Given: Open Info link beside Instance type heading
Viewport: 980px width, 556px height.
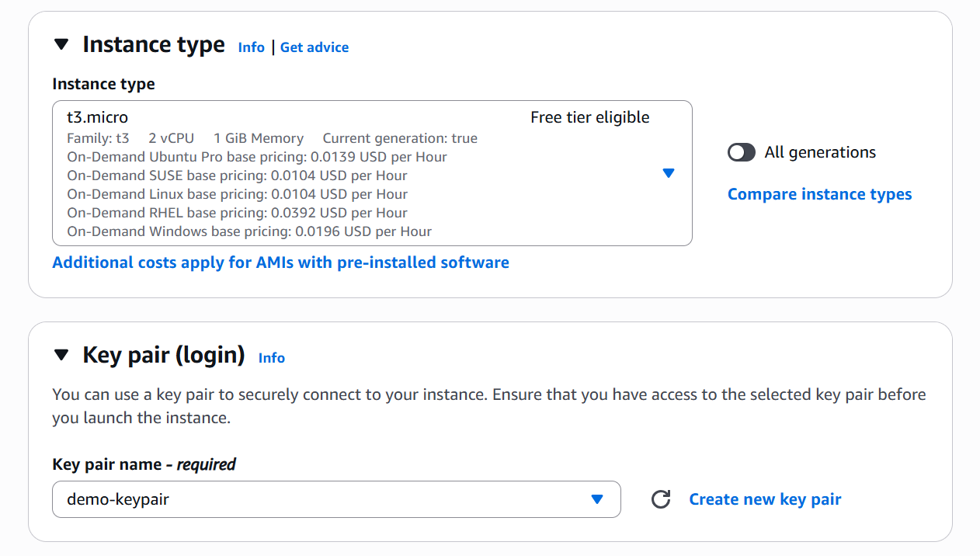Looking at the screenshot, I should 251,47.
